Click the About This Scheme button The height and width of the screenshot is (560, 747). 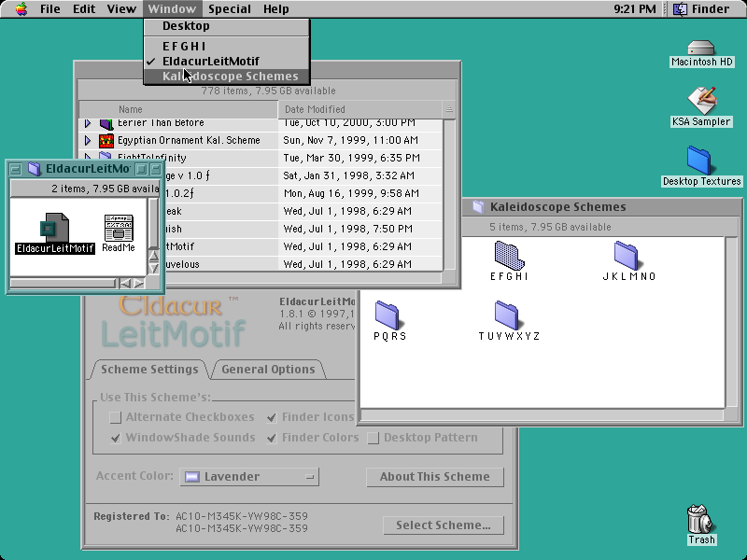435,477
